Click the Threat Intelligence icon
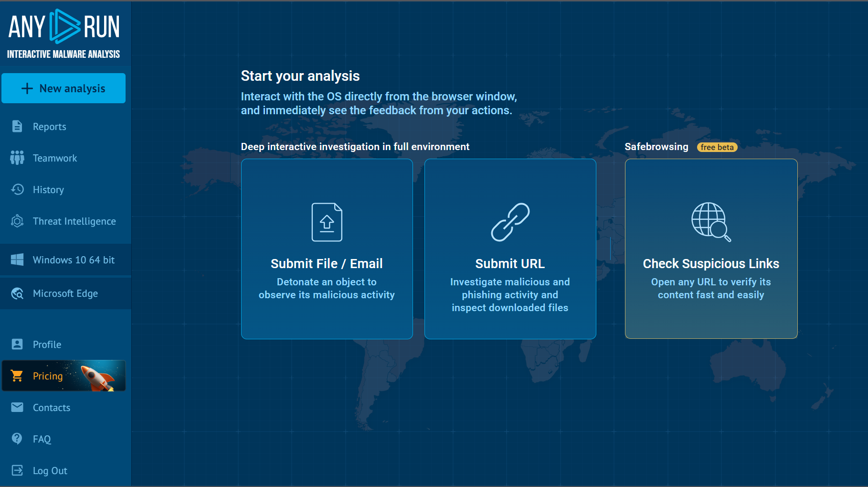The image size is (868, 487). 17,221
